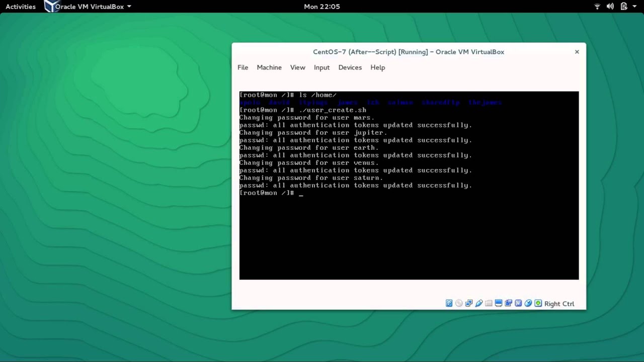
Task: Click the green arrow keyboard capture icon
Action: pos(538,303)
